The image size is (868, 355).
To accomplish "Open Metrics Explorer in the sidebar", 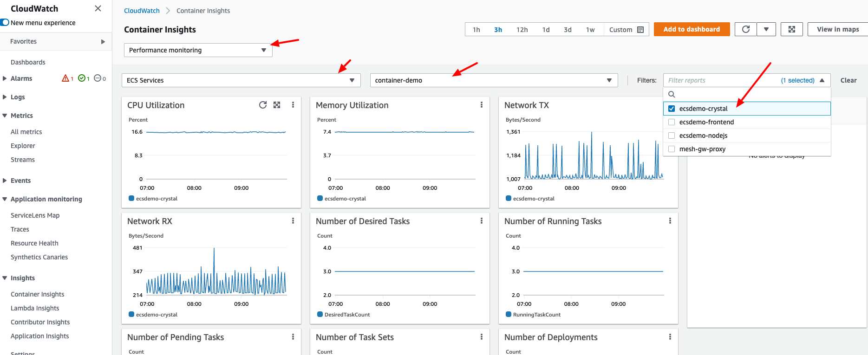I will pyautogui.click(x=23, y=146).
